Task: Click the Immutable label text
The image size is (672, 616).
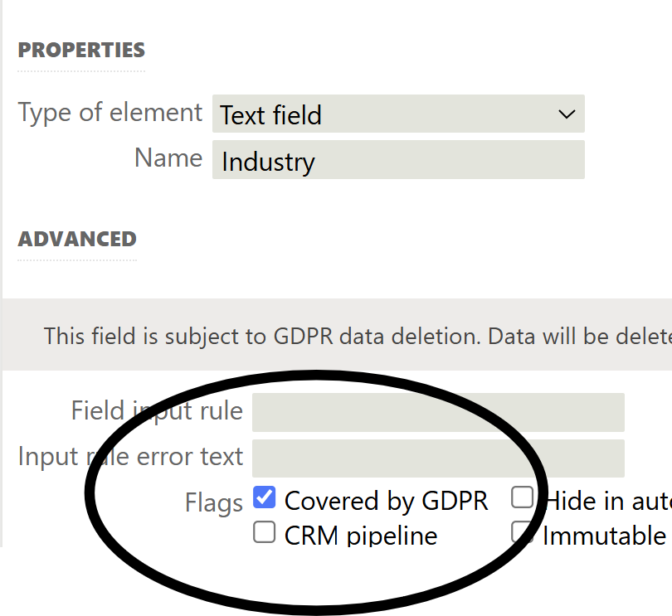Action: click(x=603, y=535)
